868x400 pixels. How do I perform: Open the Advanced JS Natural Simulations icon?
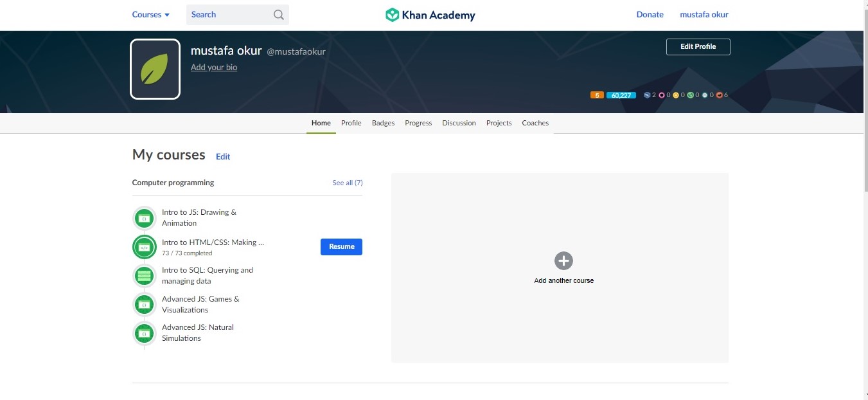[145, 333]
